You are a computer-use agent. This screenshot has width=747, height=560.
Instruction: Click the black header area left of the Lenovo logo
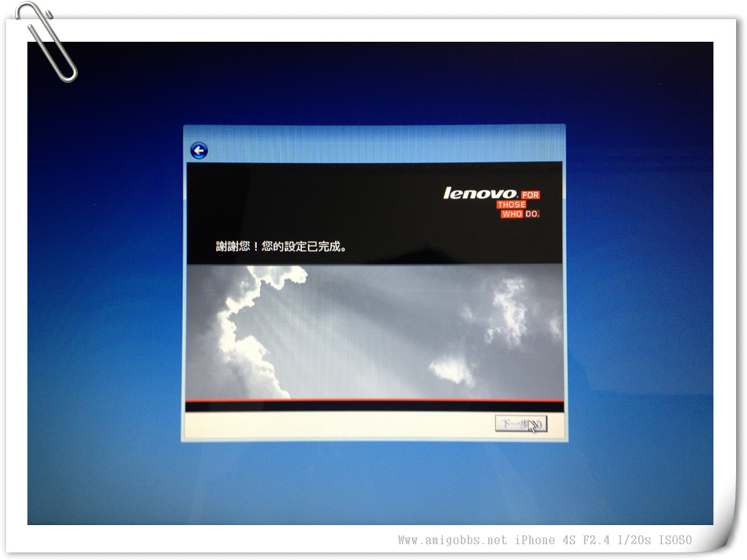point(308,199)
